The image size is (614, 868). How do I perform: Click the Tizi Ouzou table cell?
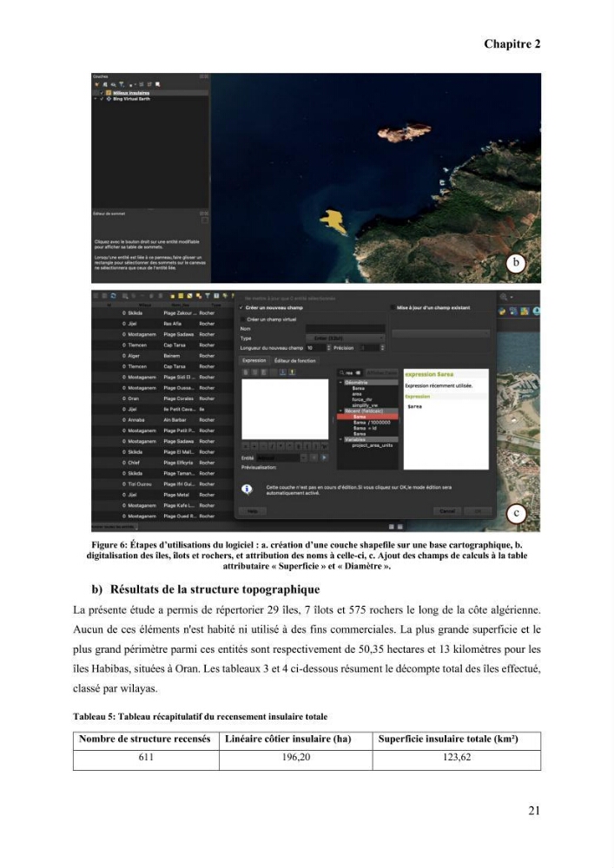(x=139, y=484)
